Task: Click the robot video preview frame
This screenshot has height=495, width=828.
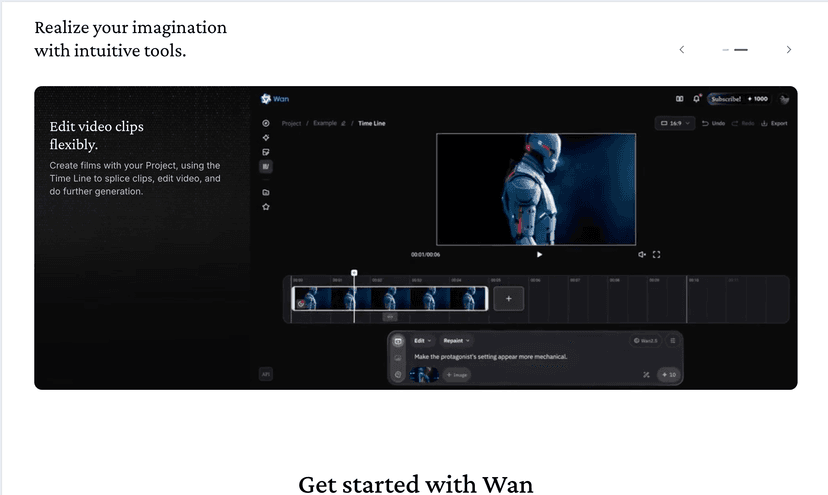Action: (x=536, y=189)
